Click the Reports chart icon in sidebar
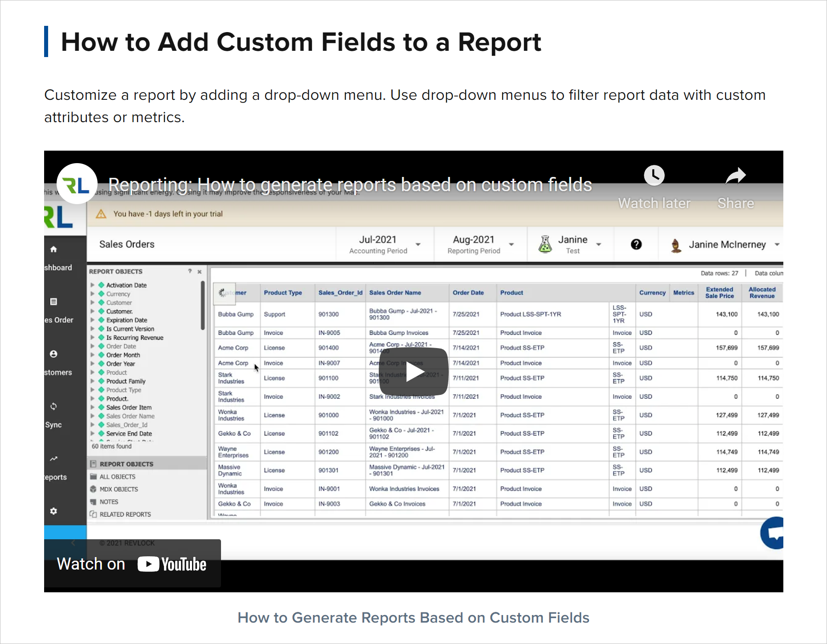Viewport: 827px width, 644px height. point(53,459)
